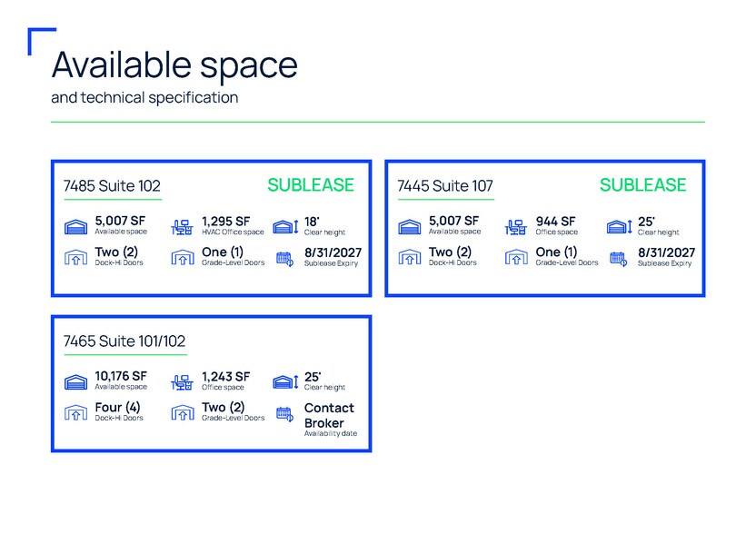Click the SUBLEASE label on the 7445 card
756x534 pixels.
click(642, 185)
